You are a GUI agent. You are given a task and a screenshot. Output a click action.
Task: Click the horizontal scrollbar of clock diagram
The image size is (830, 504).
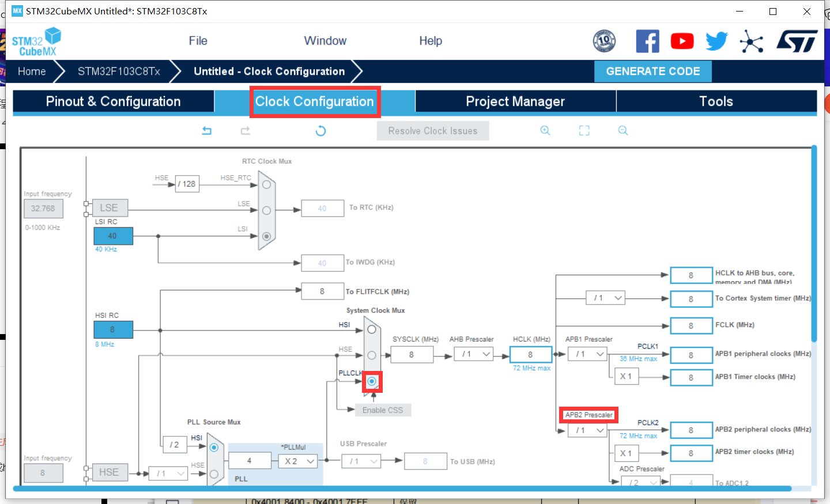(402, 488)
